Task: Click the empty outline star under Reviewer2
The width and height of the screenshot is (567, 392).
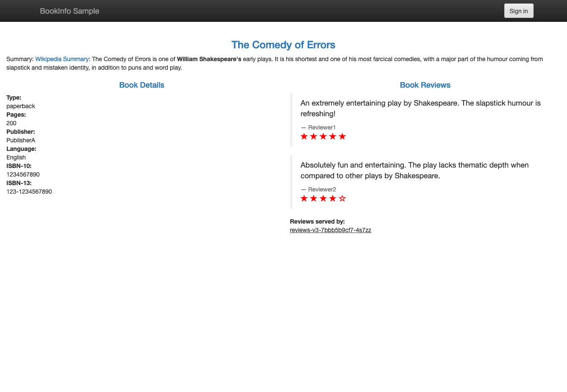Action: click(342, 198)
